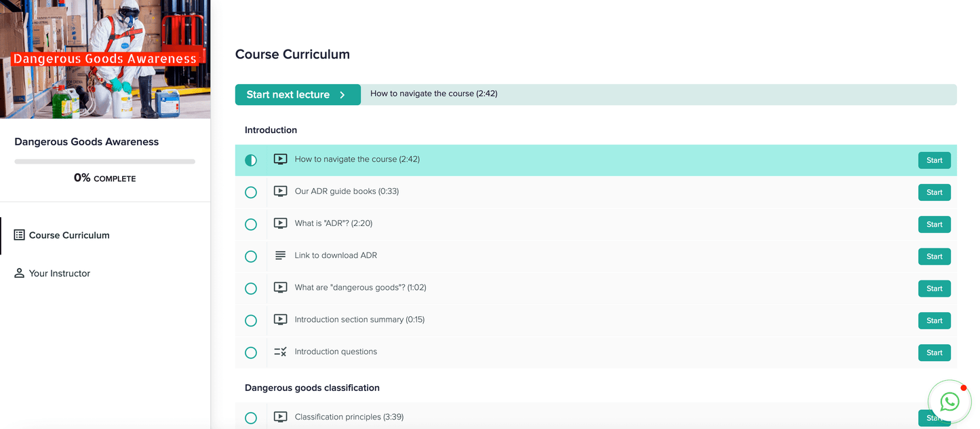The width and height of the screenshot is (980, 429).
Task: Open the Course Curriculum sidebar menu item
Action: pos(69,236)
